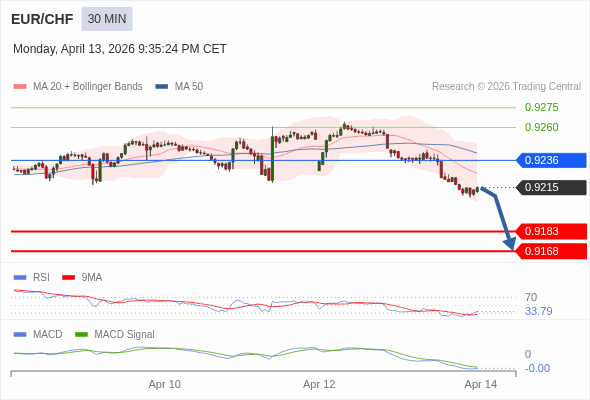Click the date and time text line
The height and width of the screenshot is (400, 590).
(120, 49)
